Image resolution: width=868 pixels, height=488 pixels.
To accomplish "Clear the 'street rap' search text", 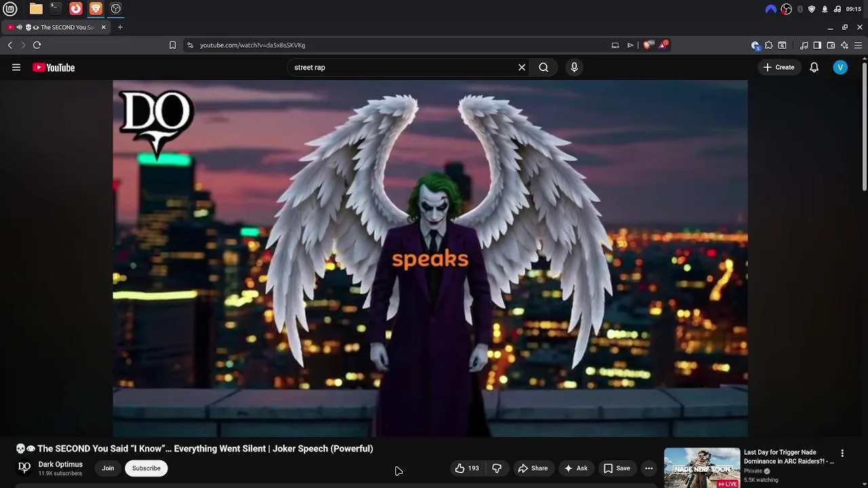I will tap(521, 67).
